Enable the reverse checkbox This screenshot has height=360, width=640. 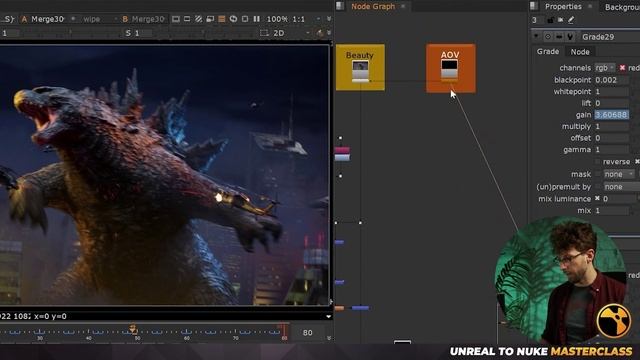(598, 162)
